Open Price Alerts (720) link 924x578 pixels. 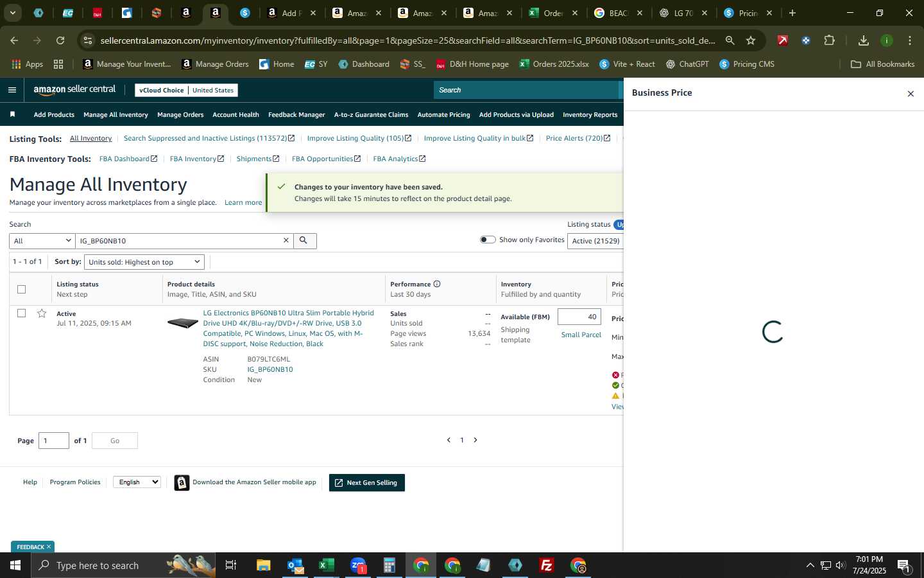(577, 138)
